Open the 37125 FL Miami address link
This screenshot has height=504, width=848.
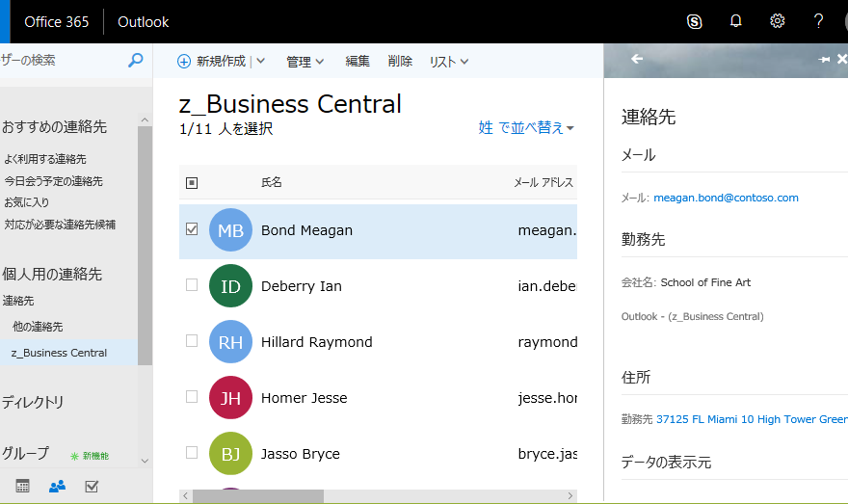752,419
